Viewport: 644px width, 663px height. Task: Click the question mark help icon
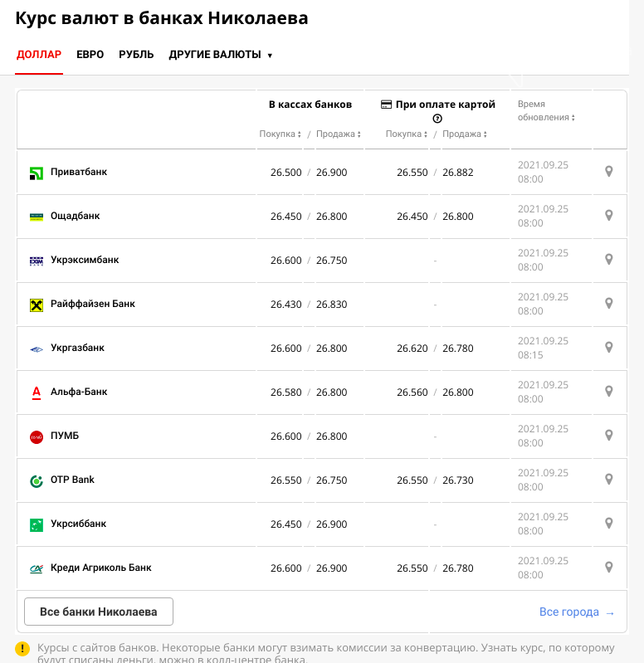[x=437, y=119]
